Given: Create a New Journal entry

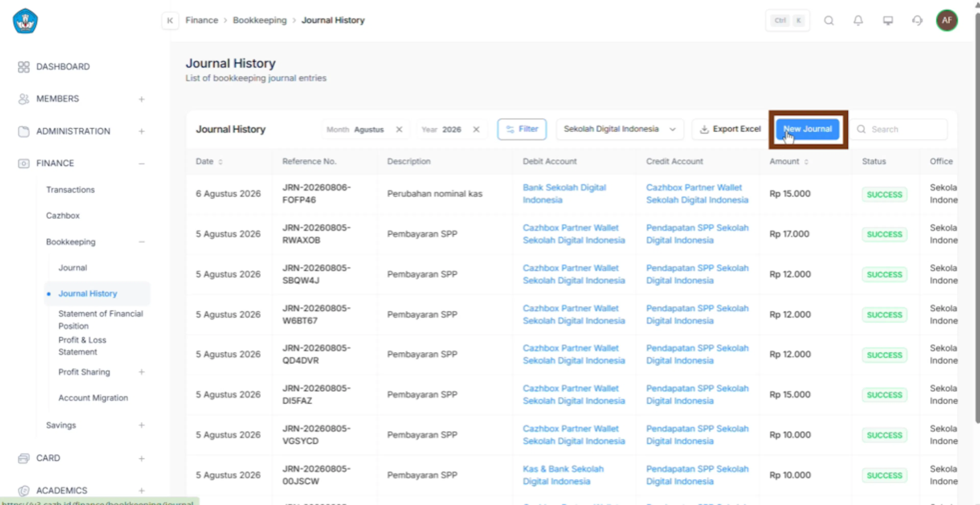Looking at the screenshot, I should (x=808, y=129).
